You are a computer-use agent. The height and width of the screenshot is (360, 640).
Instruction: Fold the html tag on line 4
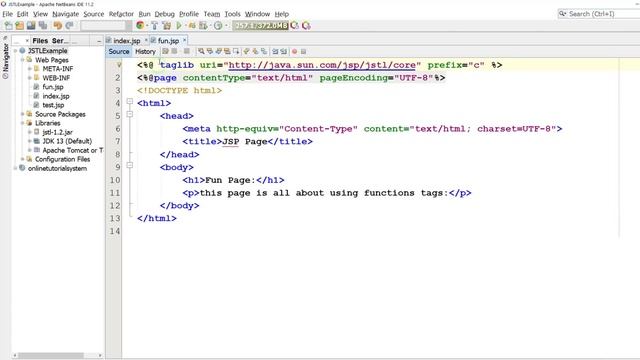click(x=129, y=101)
